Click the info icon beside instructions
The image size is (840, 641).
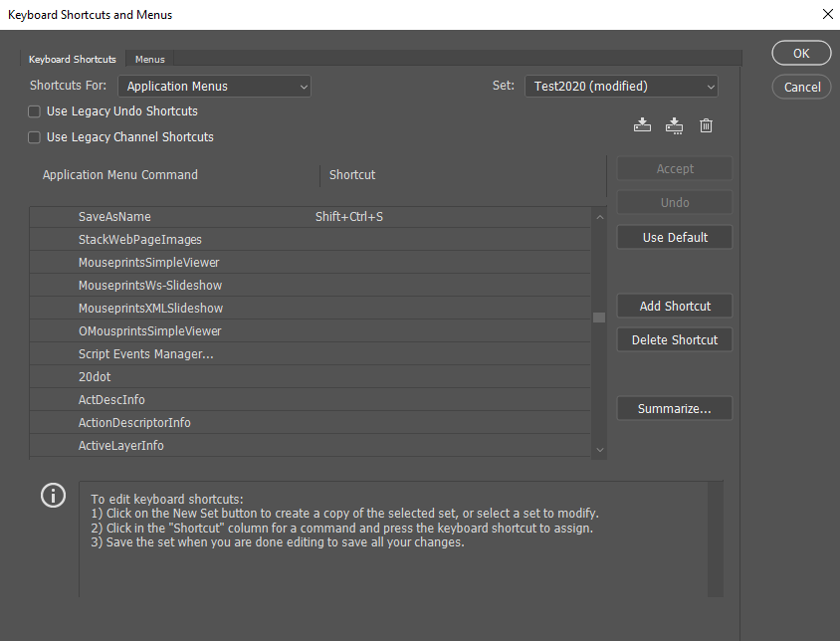pyautogui.click(x=53, y=496)
